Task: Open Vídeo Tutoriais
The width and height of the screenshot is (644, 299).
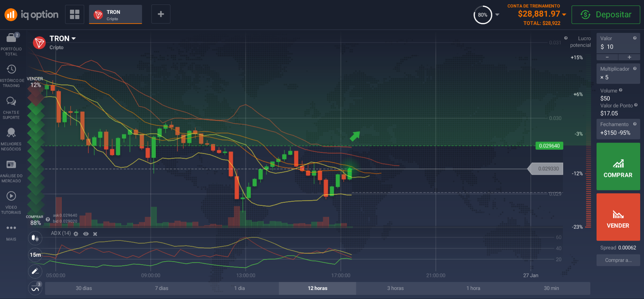Action: pyautogui.click(x=11, y=203)
